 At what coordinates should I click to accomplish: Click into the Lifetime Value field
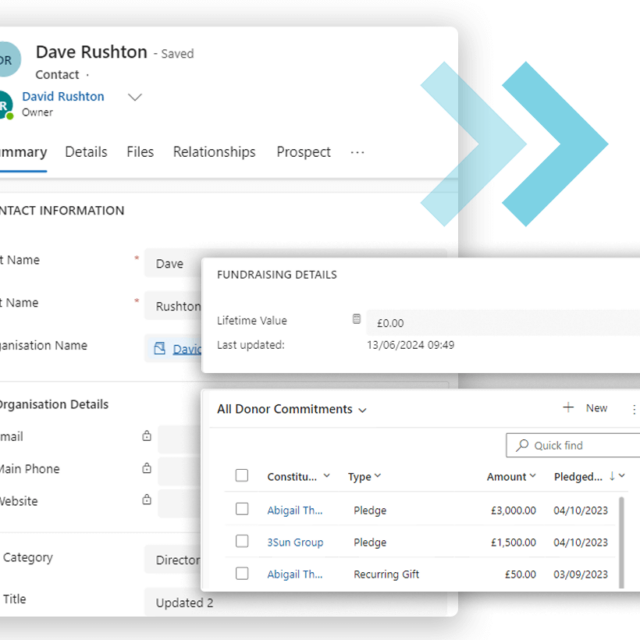pyautogui.click(x=500, y=323)
